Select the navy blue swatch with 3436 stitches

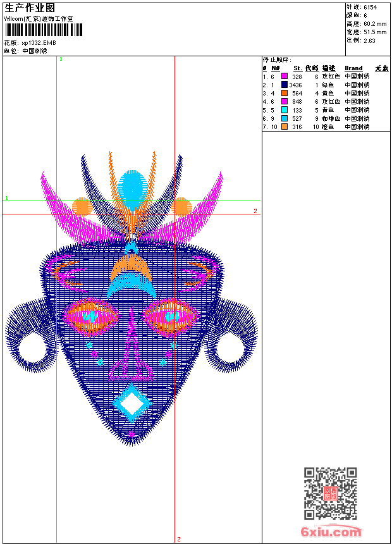click(x=285, y=85)
